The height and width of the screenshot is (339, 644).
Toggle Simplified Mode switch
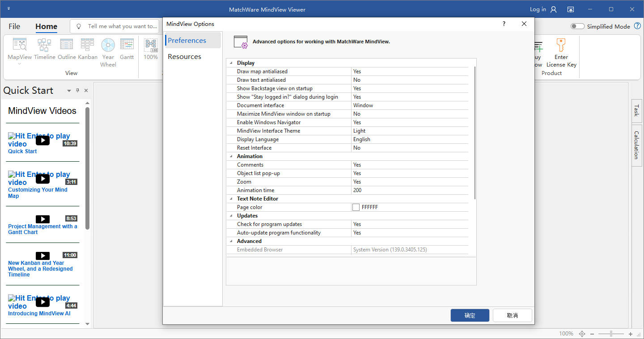coord(577,26)
